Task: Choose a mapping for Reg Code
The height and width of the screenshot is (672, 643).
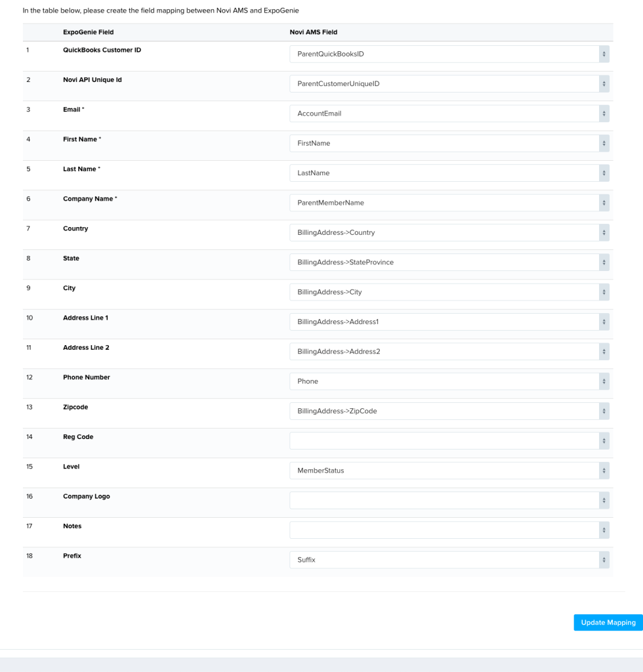Action: (x=449, y=441)
